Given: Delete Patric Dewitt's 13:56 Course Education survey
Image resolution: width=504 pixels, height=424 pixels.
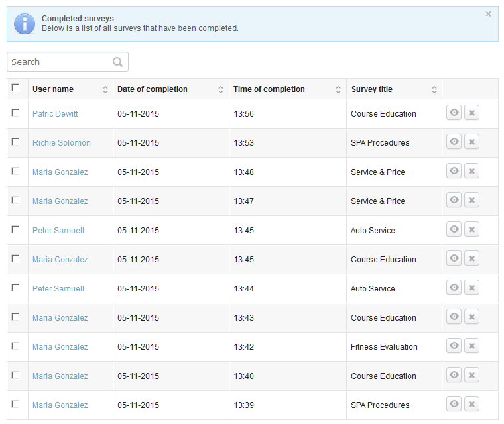Looking at the screenshot, I should click(472, 113).
